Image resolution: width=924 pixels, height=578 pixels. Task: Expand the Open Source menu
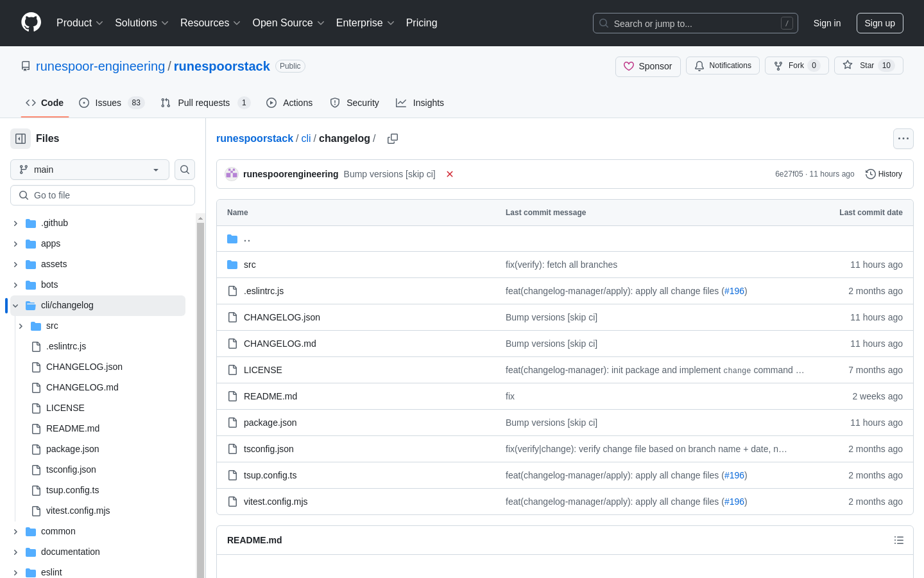[288, 23]
